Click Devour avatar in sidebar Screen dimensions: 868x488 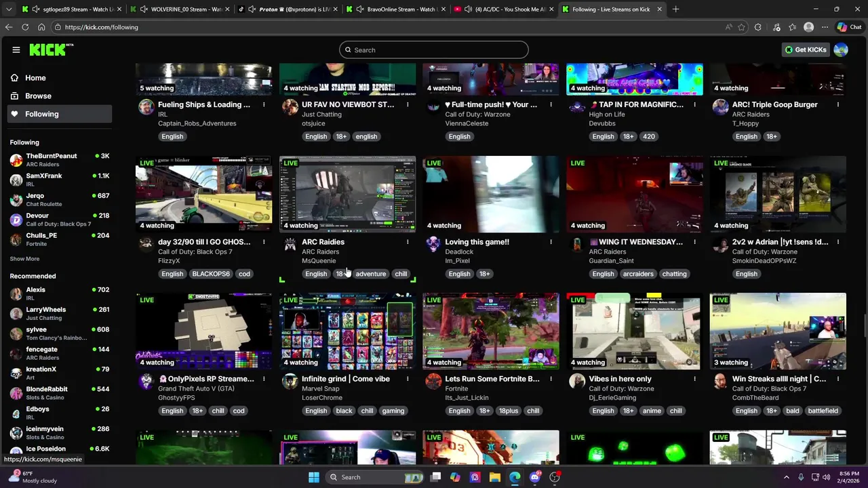[x=16, y=220]
